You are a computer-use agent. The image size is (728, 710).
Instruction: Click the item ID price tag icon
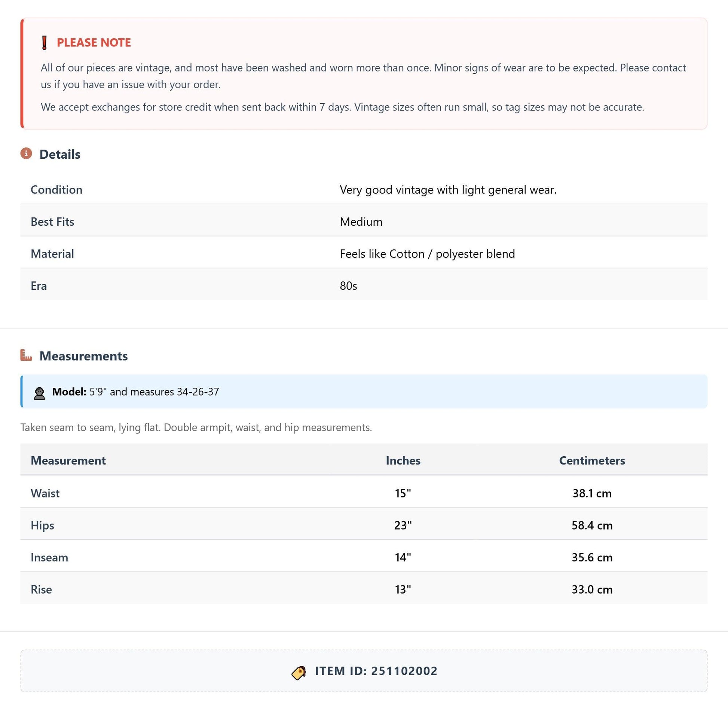pos(299,673)
